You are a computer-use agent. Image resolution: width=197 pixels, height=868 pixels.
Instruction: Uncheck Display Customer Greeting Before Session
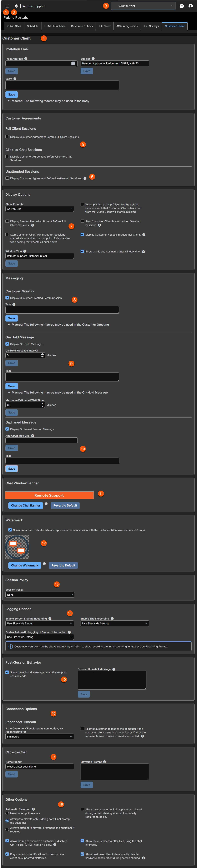[x=7, y=298]
